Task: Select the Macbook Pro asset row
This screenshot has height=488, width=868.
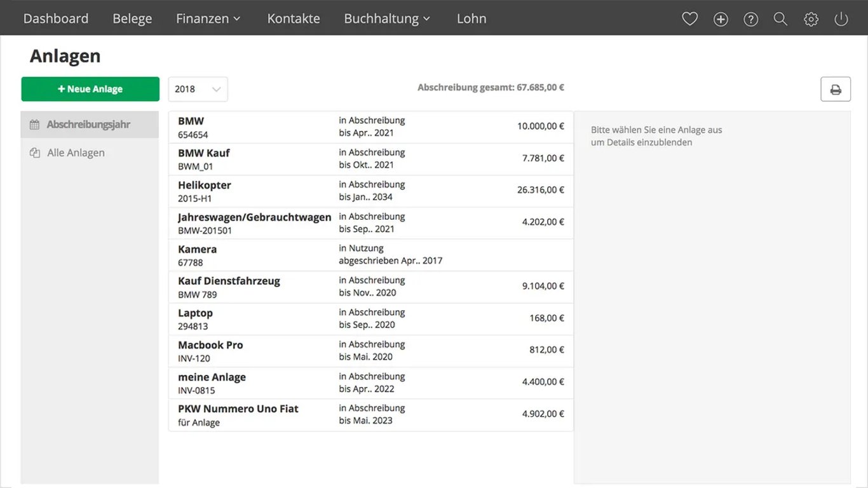Action: [x=371, y=351]
